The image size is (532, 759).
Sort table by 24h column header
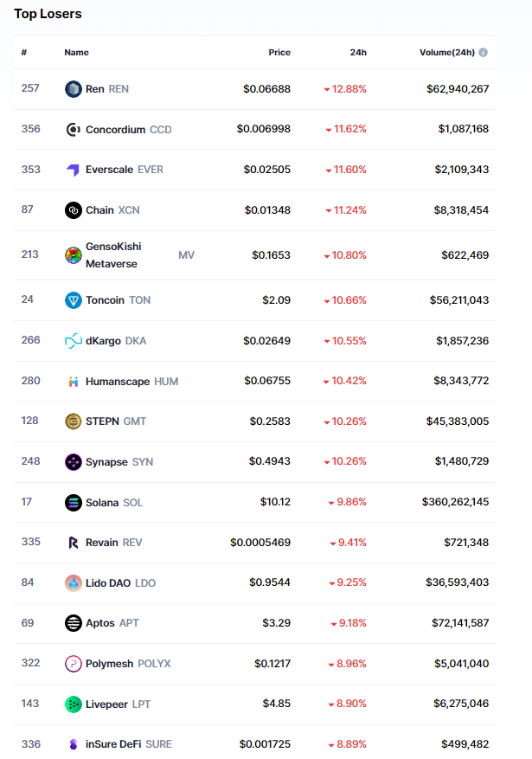coord(358,53)
